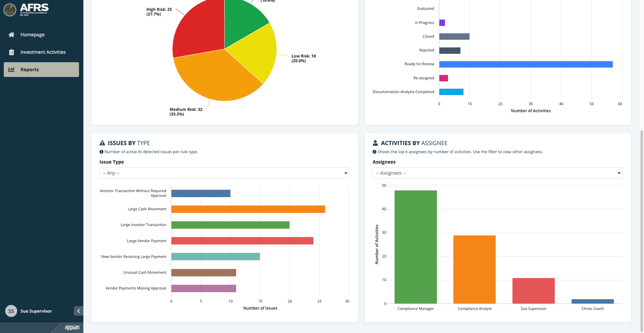
Task: Click the Large Vendor Payment red bar
Action: (x=242, y=241)
